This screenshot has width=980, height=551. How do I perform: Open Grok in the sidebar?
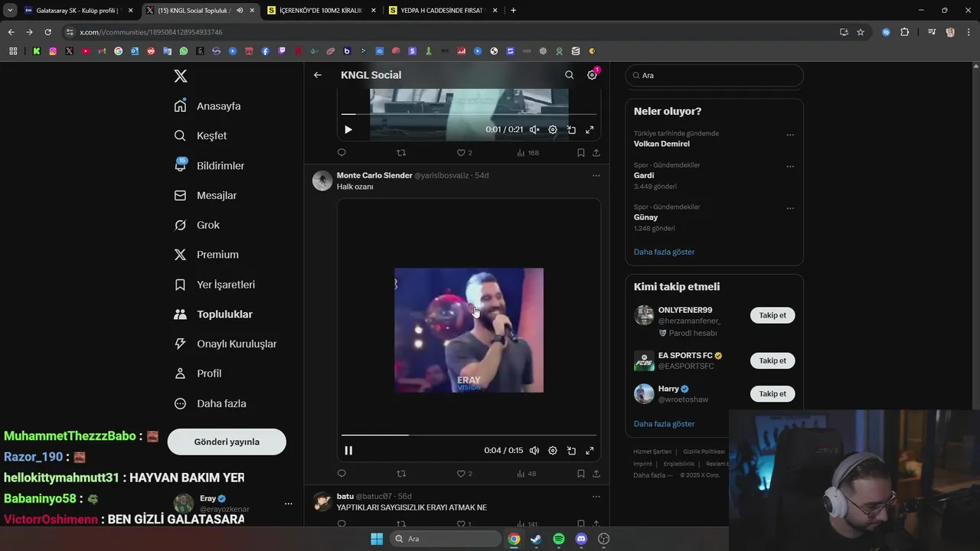197,225
